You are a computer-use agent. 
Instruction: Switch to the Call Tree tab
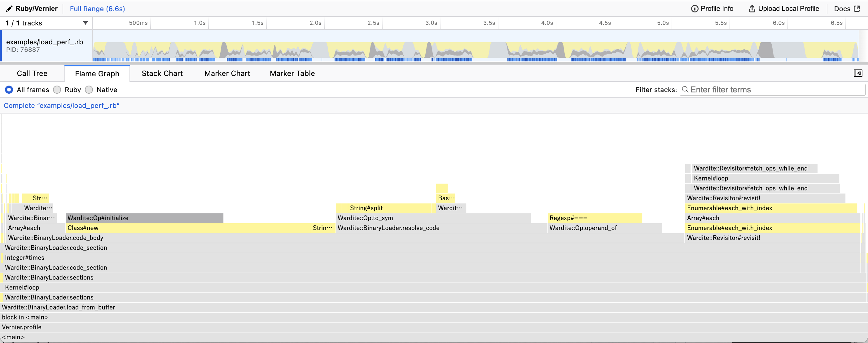(32, 73)
